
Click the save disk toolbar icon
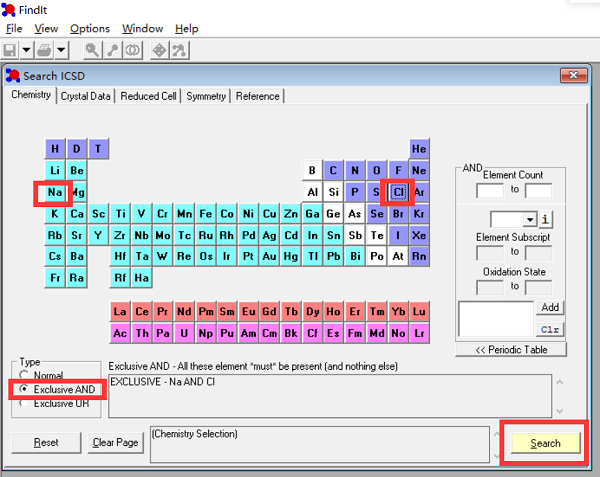[x=10, y=50]
